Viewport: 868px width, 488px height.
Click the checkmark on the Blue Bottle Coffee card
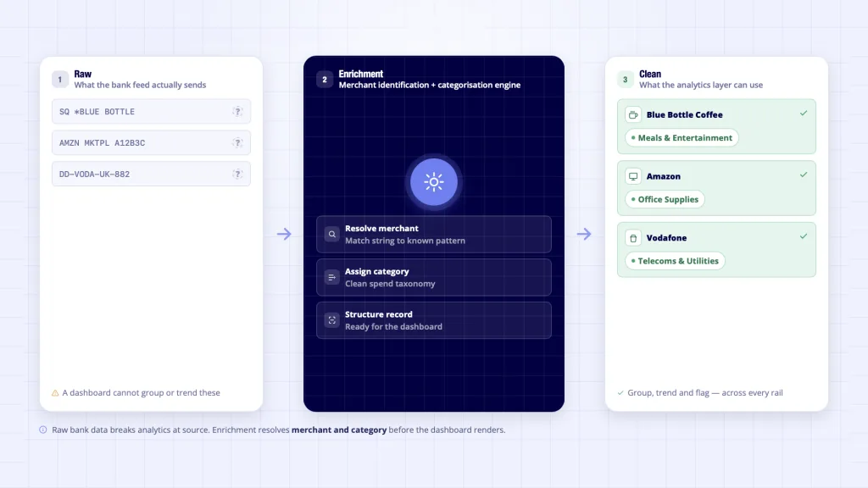pyautogui.click(x=804, y=114)
